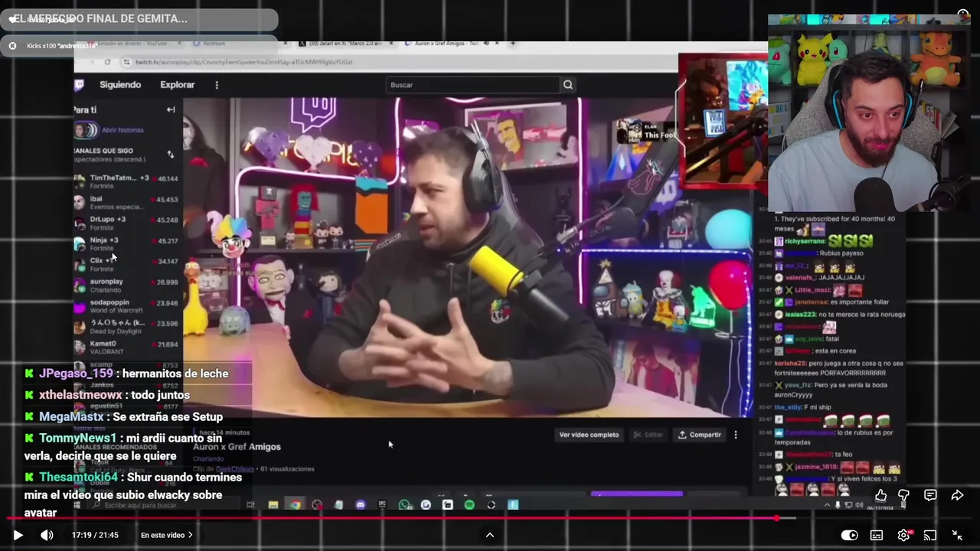Click 'Ver vídeo completo' button
This screenshot has height=551, width=980.
589,435
